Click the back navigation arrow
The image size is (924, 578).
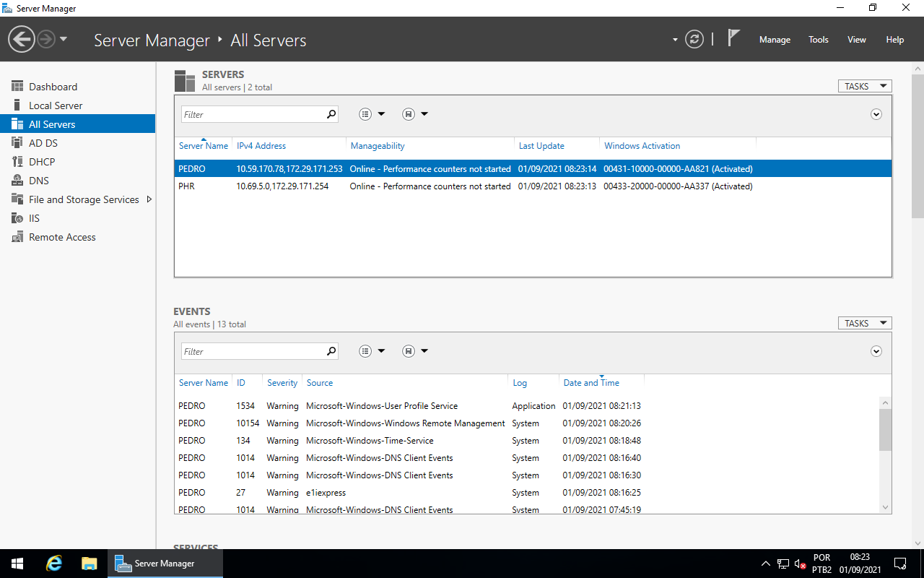click(x=21, y=38)
